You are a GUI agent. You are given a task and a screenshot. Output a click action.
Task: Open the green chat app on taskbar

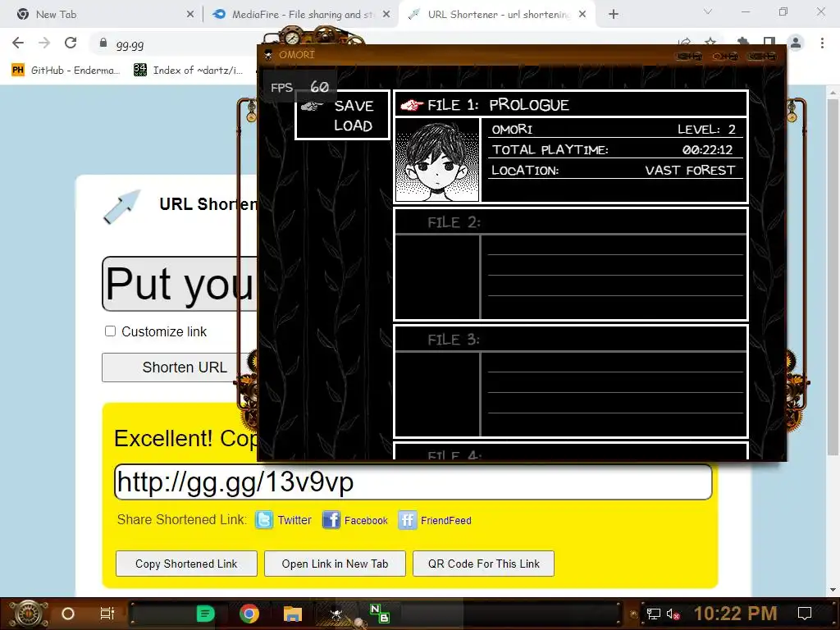pyautogui.click(x=205, y=614)
